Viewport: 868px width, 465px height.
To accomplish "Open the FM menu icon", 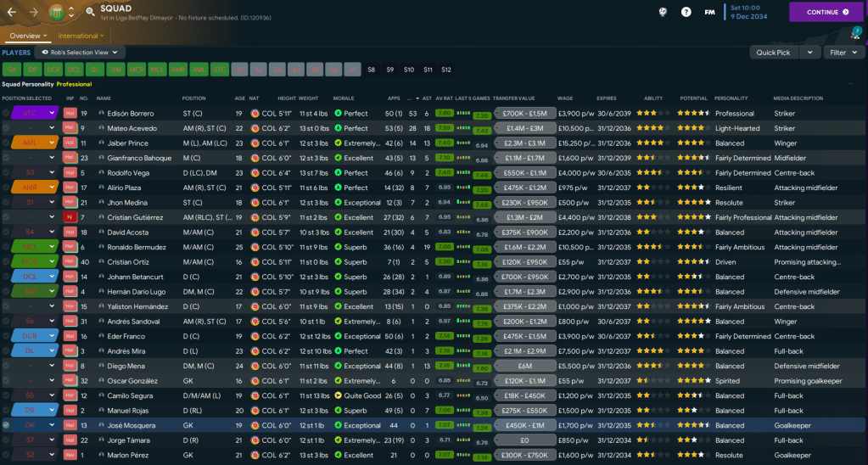I will [x=709, y=12].
